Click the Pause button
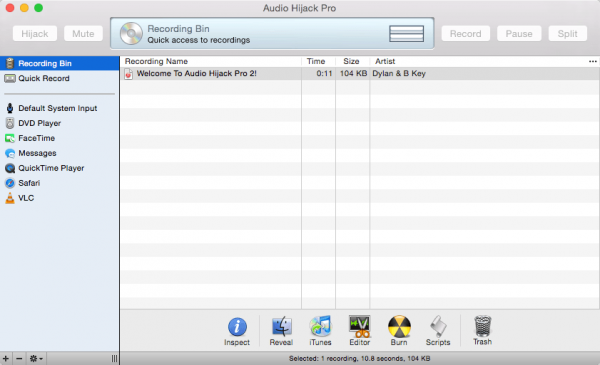Viewport: 600px width, 365px height. point(519,34)
